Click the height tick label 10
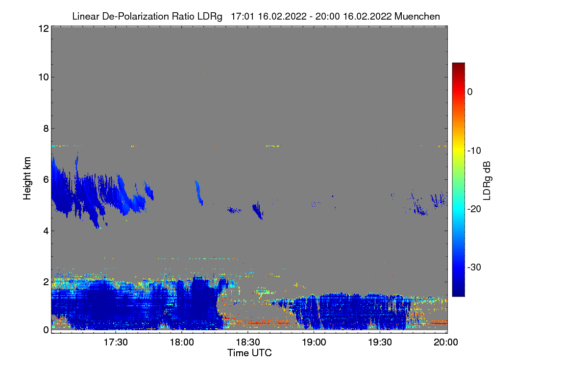Image resolution: width=588 pixels, height=392 pixels. point(43,77)
